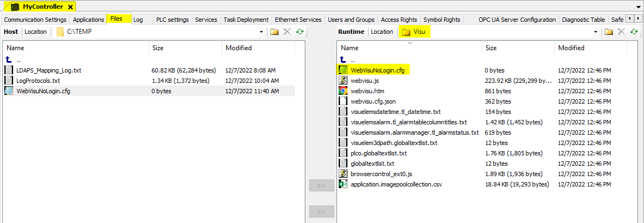Viewport: 644px width, 223px height.
Task: Click the Runtime parent folder up icon
Action: pyautogui.click(x=343, y=60)
